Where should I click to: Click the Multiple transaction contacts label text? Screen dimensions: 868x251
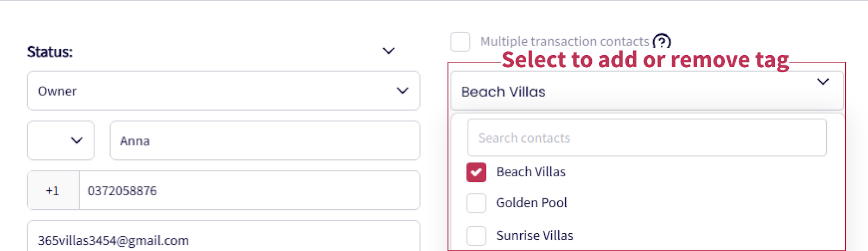[x=564, y=42]
